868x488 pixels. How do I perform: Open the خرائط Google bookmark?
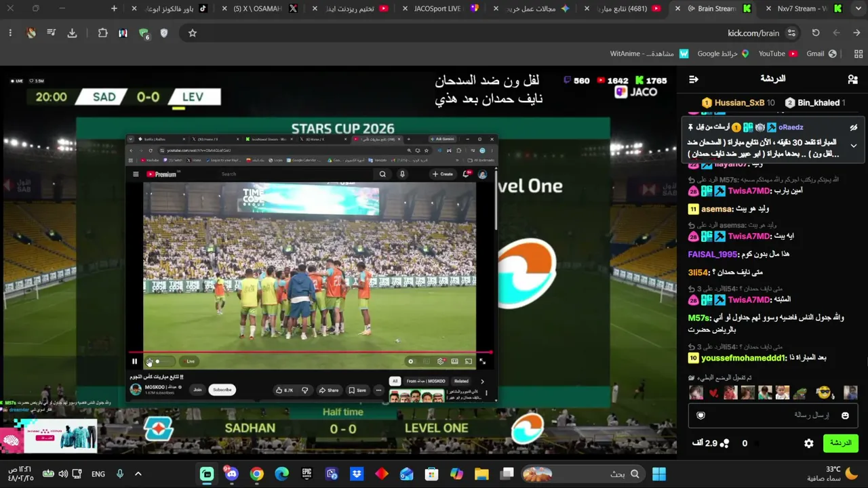coord(723,54)
